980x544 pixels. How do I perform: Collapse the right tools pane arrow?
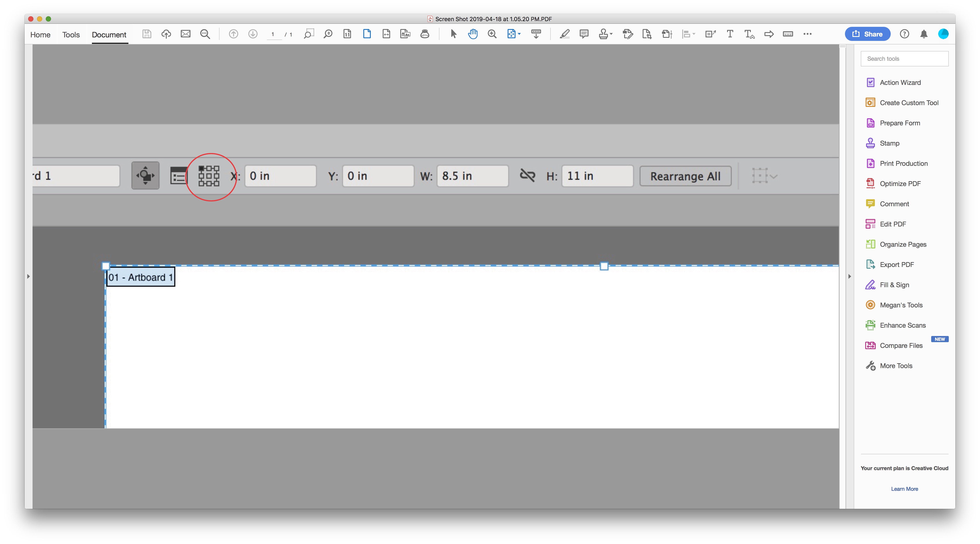[x=850, y=277]
